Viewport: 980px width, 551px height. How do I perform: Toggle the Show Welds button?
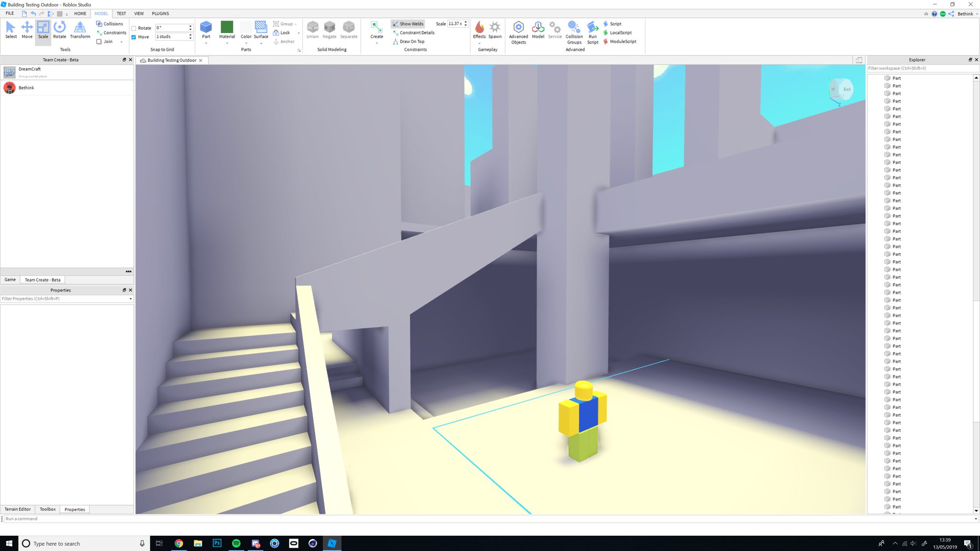(x=408, y=23)
